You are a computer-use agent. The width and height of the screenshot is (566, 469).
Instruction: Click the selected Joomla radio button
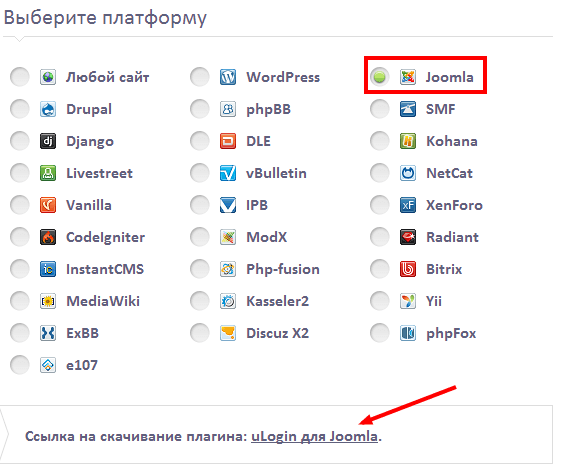[379, 77]
